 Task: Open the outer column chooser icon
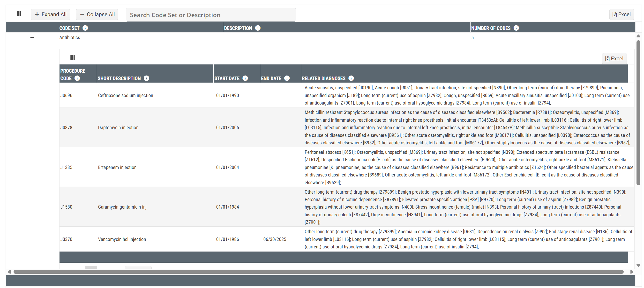19,14
